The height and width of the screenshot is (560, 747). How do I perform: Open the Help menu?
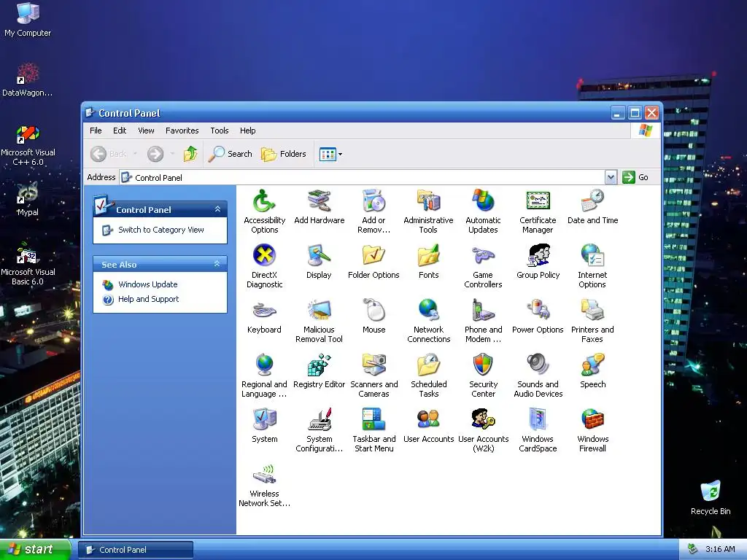[247, 131]
